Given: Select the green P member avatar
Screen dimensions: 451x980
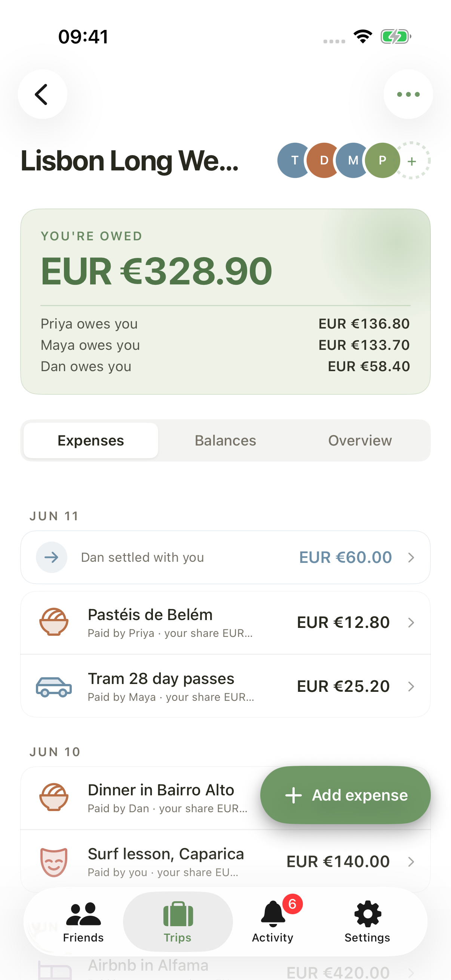Looking at the screenshot, I should pos(382,161).
